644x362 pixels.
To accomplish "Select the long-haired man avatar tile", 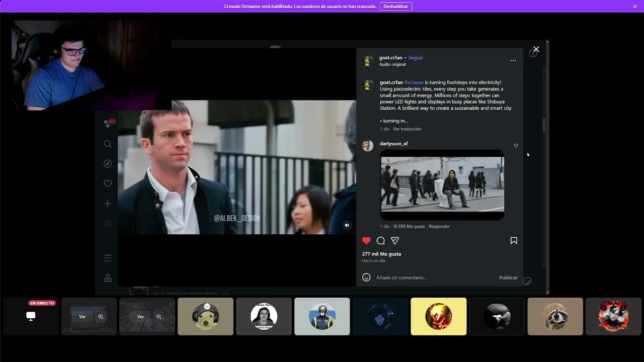I will click(264, 316).
